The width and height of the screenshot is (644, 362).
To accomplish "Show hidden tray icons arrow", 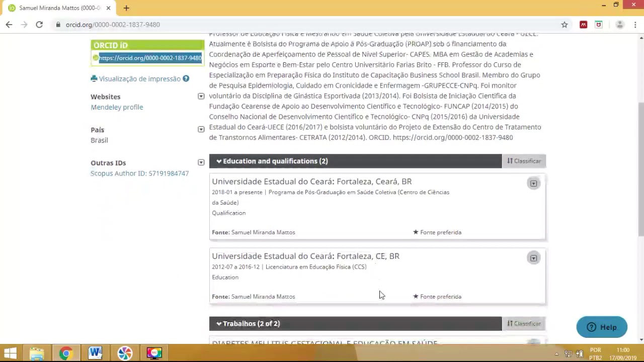I will click(x=557, y=354).
